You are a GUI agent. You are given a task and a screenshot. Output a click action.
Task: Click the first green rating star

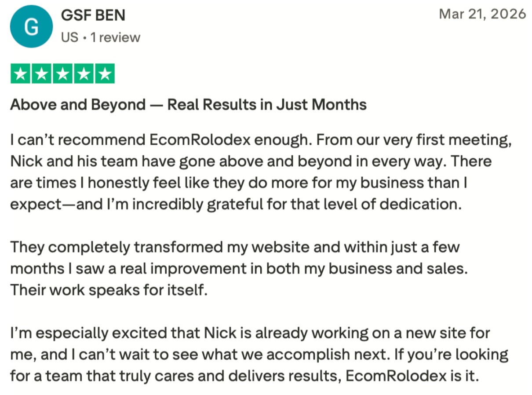[20, 74]
